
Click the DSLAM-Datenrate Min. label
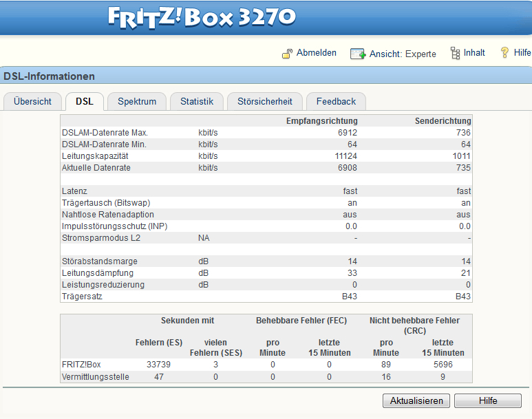tap(104, 144)
